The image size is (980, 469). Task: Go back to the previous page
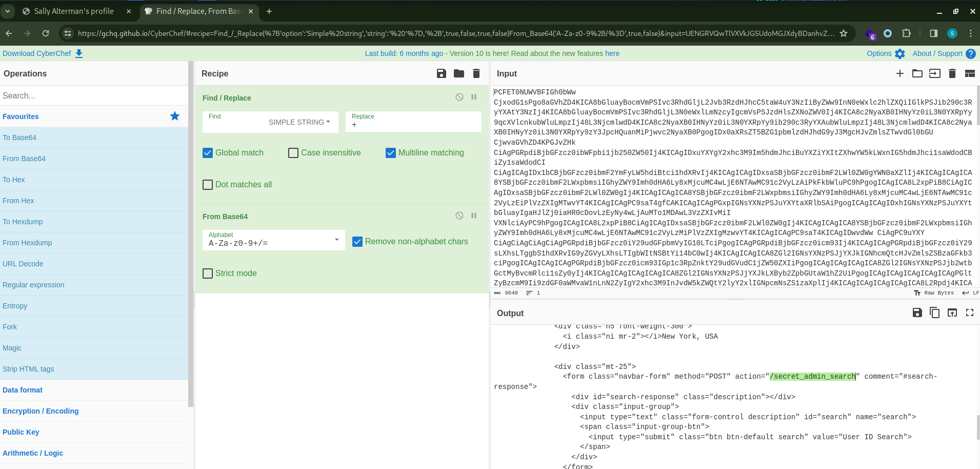(9, 33)
